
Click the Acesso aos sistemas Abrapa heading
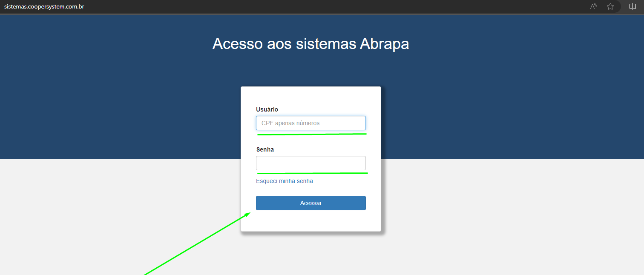(x=311, y=44)
